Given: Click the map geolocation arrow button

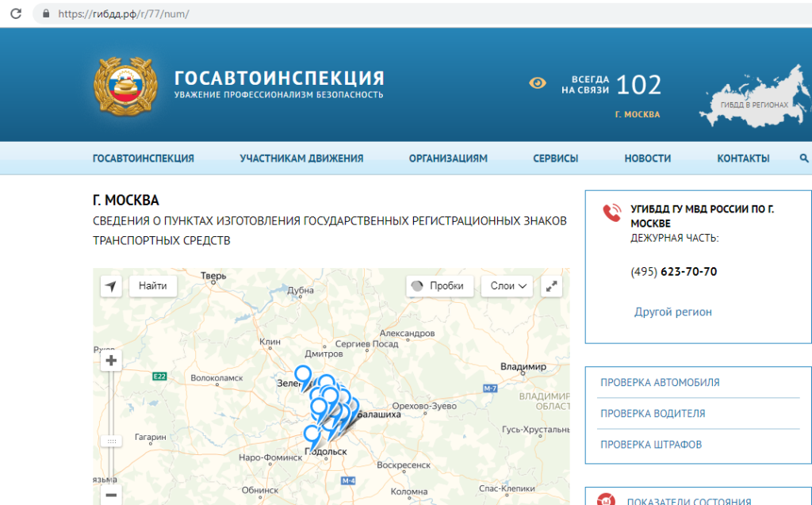Looking at the screenshot, I should pyautogui.click(x=111, y=286).
